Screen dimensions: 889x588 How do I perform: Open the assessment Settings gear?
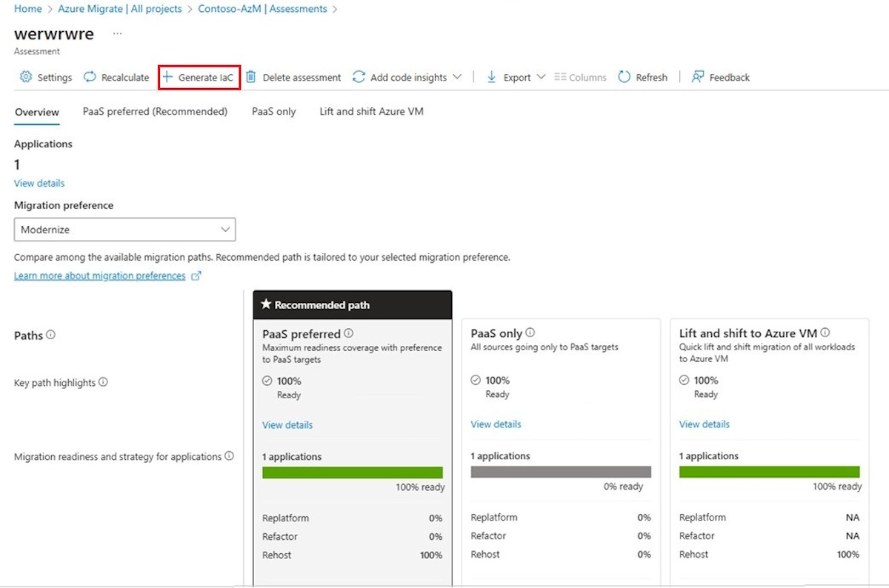26,77
